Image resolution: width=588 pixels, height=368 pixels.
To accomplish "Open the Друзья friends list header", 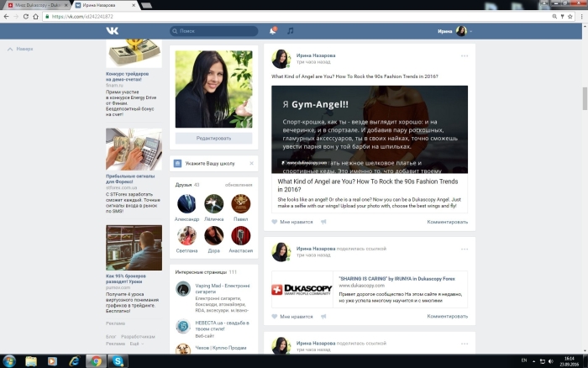I will pos(187,185).
